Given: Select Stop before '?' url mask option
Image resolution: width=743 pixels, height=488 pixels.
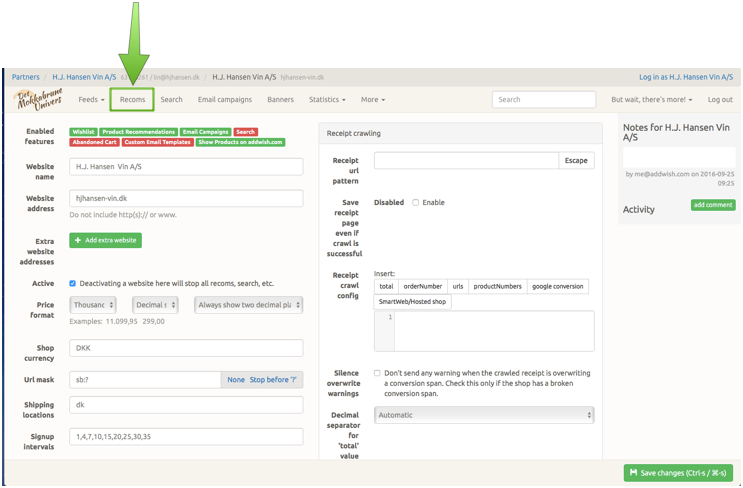Looking at the screenshot, I should click(x=273, y=380).
